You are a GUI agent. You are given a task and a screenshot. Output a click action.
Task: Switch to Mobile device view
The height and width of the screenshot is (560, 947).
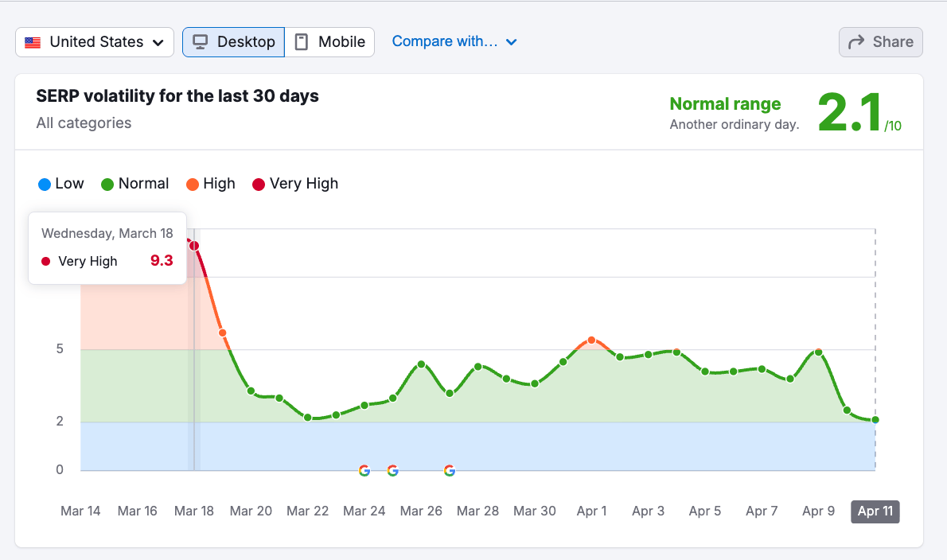pyautogui.click(x=329, y=42)
